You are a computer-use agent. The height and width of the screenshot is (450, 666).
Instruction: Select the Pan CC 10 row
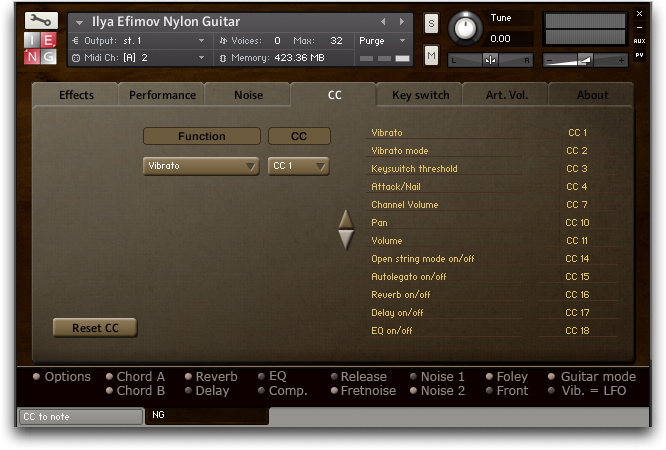(x=492, y=223)
